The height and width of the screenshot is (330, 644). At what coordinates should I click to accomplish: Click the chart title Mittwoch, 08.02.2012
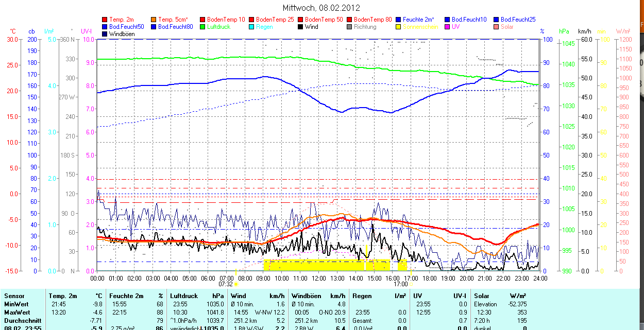click(321, 8)
